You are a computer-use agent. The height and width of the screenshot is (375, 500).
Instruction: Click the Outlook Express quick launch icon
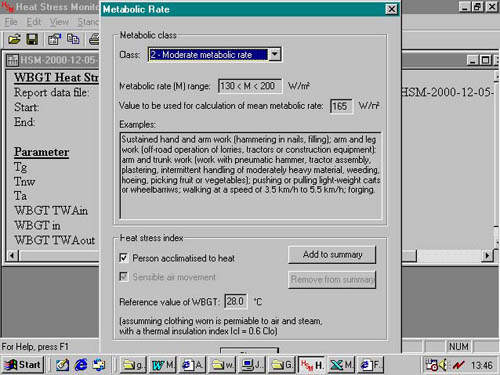[x=99, y=365]
